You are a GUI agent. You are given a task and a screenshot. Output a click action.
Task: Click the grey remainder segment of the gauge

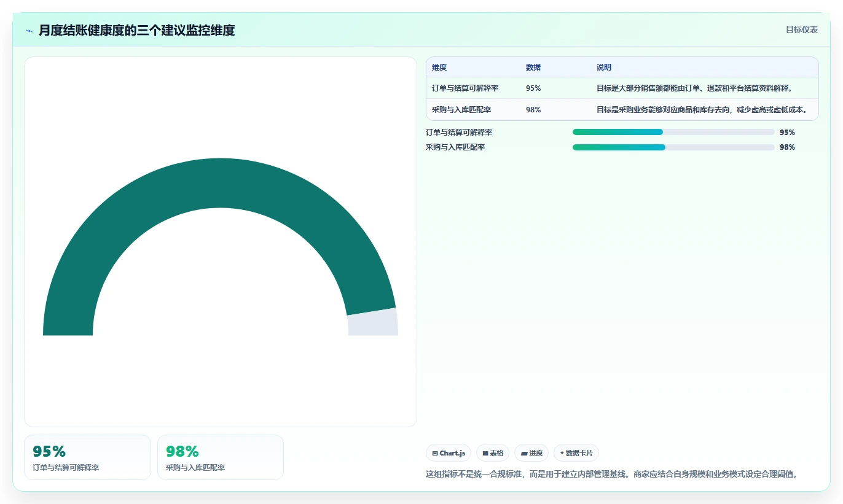pos(373,323)
